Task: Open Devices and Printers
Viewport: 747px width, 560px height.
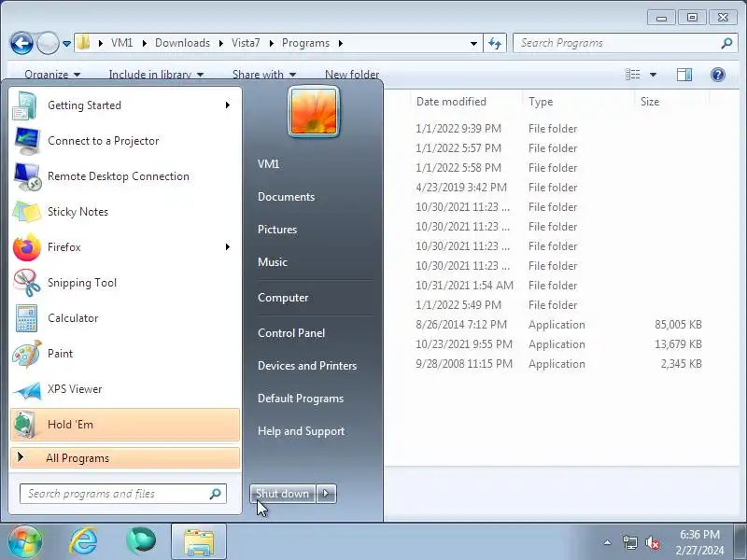Action: [307, 366]
